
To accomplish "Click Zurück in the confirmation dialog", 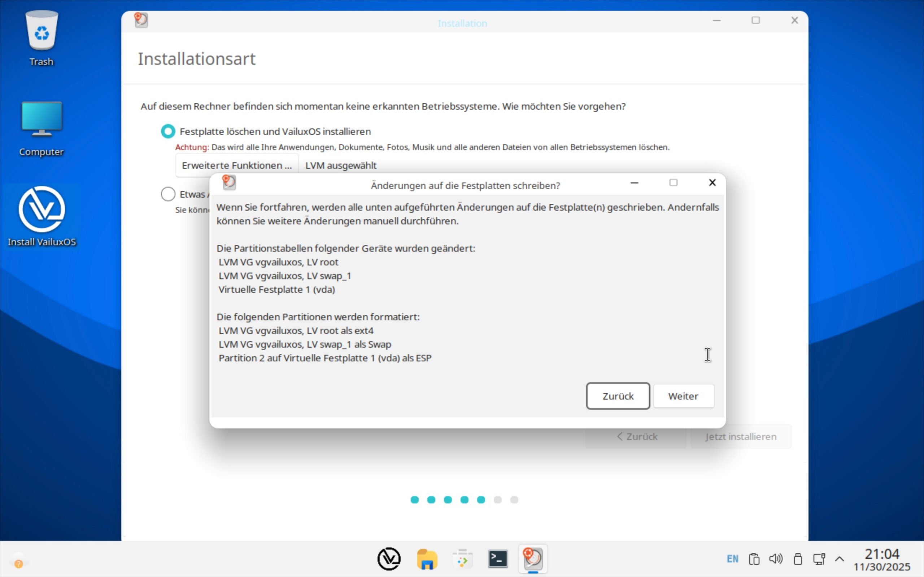I will [x=618, y=396].
